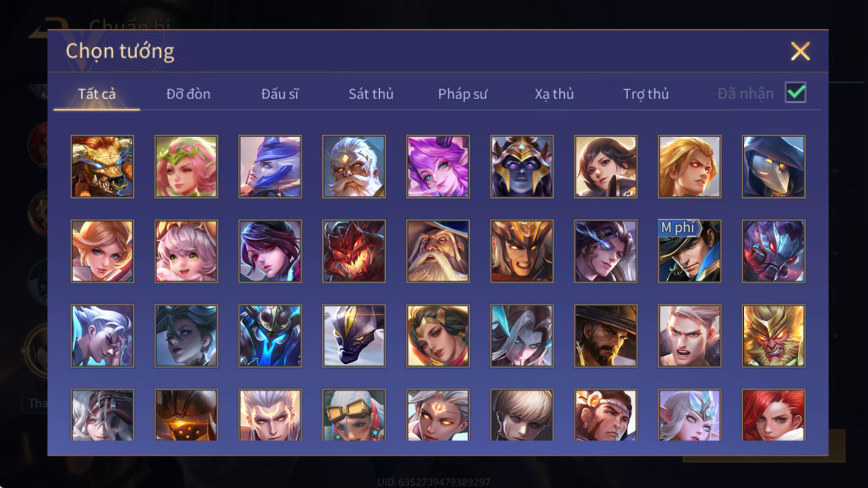This screenshot has height=488, width=868.
Task: Select the red-haired woman hero portrait
Action: (773, 415)
